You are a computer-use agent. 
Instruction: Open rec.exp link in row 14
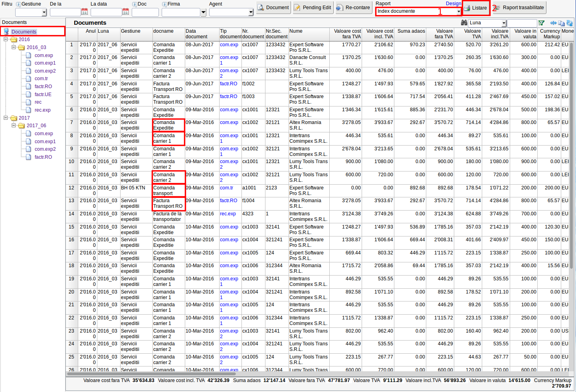(x=228, y=214)
